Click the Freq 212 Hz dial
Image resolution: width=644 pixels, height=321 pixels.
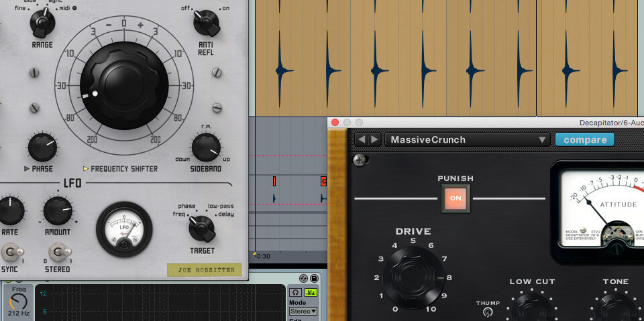coord(17,301)
